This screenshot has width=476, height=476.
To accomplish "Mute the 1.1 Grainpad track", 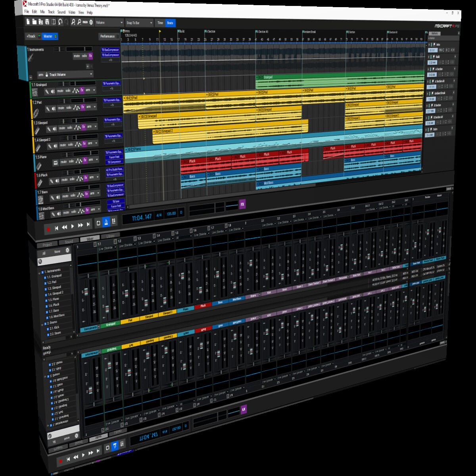I will pyautogui.click(x=60, y=91).
